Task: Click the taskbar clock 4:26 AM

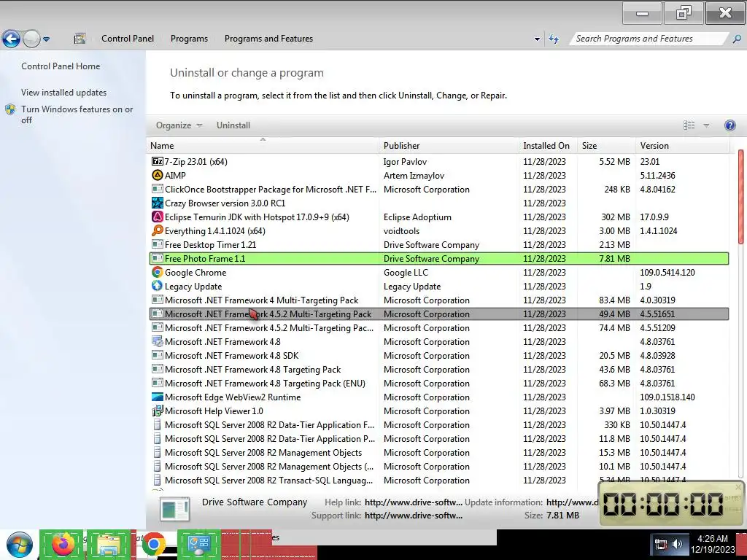Action: 712,539
